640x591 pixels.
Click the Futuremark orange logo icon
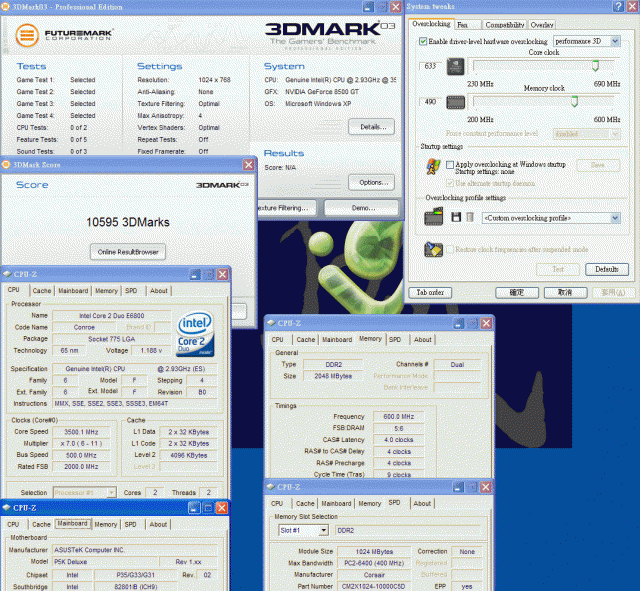pyautogui.click(x=27, y=35)
